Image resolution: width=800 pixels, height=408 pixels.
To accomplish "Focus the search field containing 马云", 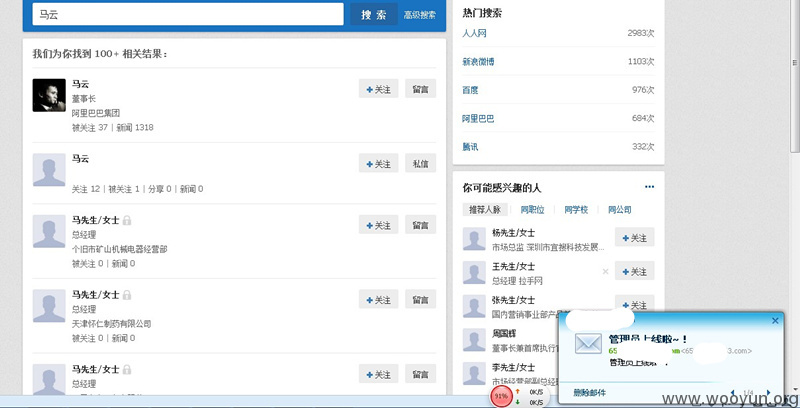I will (188, 14).
